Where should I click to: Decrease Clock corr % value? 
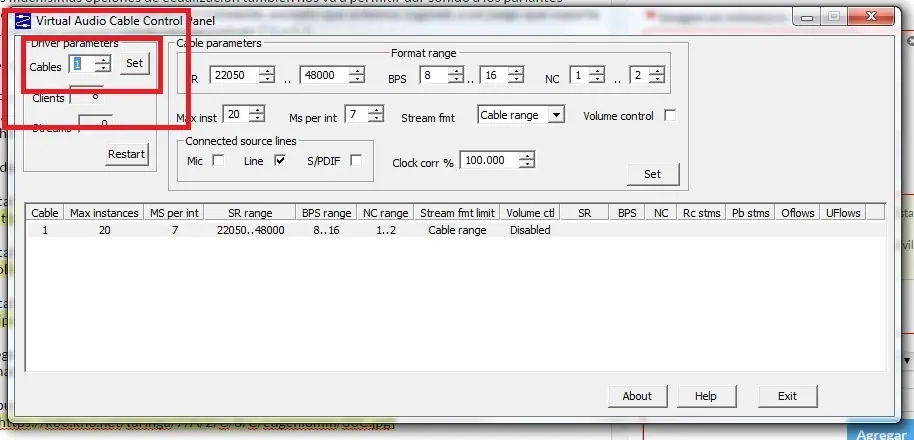pos(527,164)
